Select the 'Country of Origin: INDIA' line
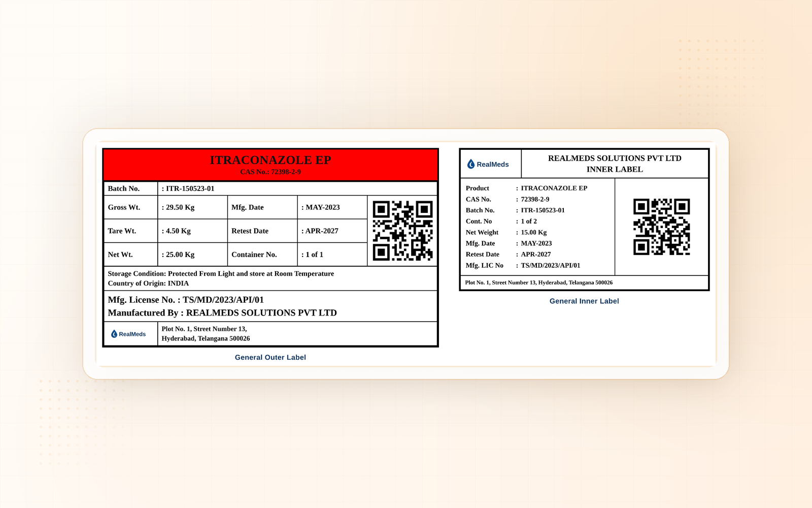 pos(148,283)
